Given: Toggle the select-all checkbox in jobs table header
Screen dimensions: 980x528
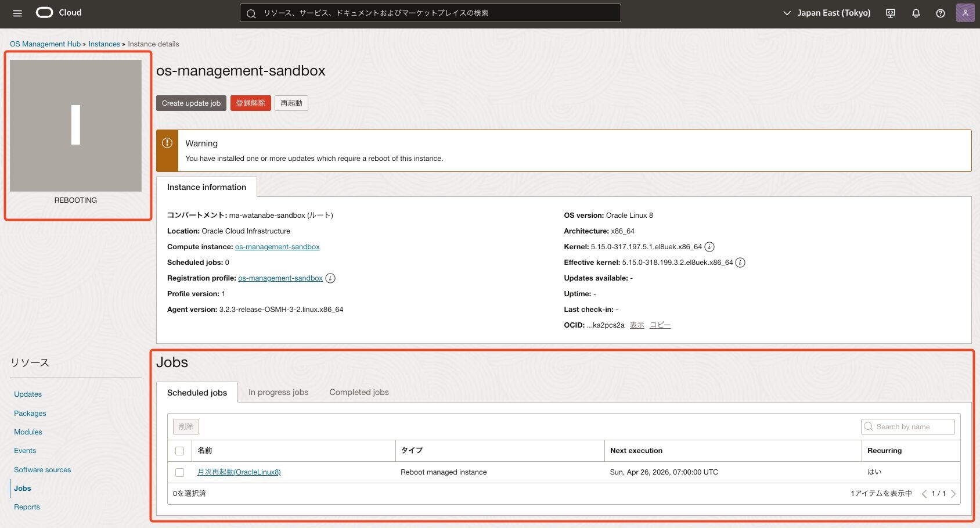Looking at the screenshot, I should point(180,451).
